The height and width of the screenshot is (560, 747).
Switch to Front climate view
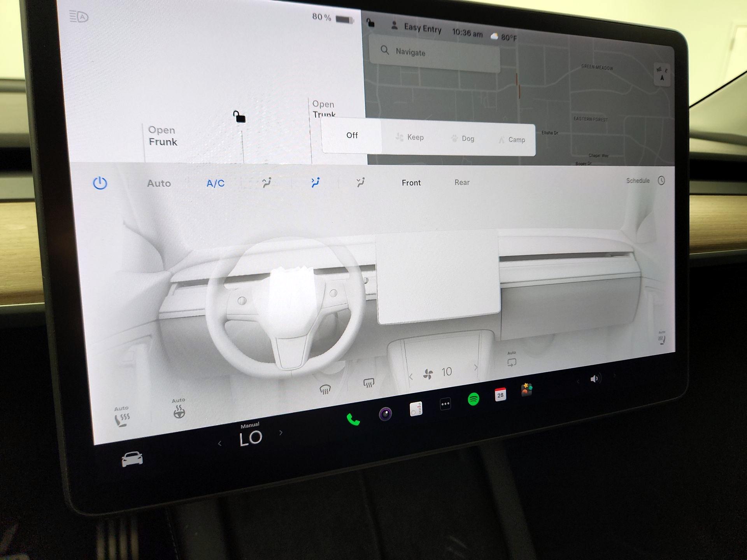click(411, 183)
